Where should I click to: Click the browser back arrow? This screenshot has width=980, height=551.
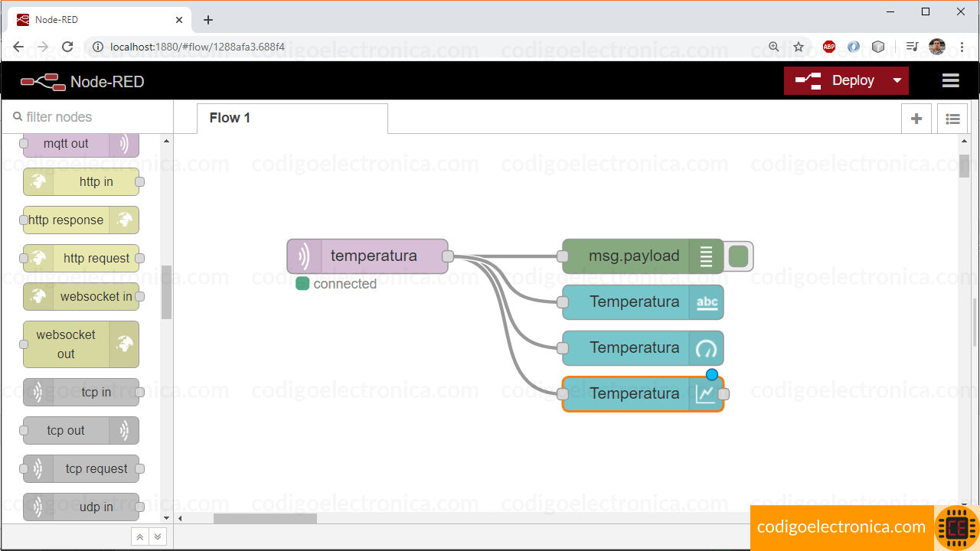coord(18,47)
